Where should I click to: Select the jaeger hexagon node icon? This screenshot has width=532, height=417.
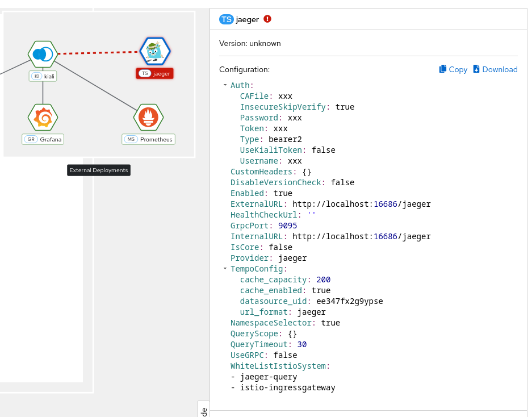155,52
